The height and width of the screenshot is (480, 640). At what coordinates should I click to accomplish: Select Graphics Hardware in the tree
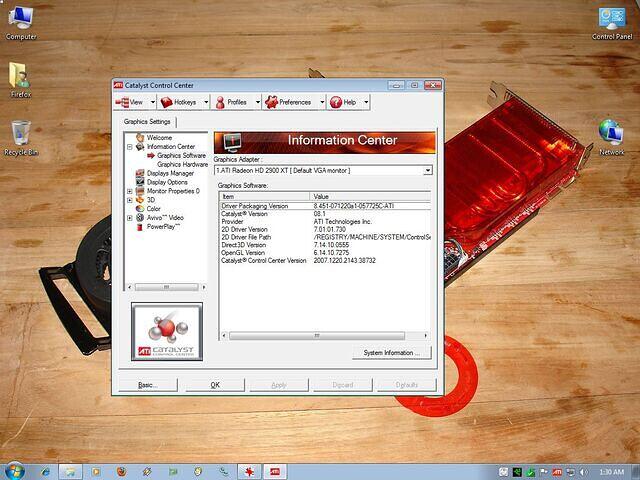182,164
